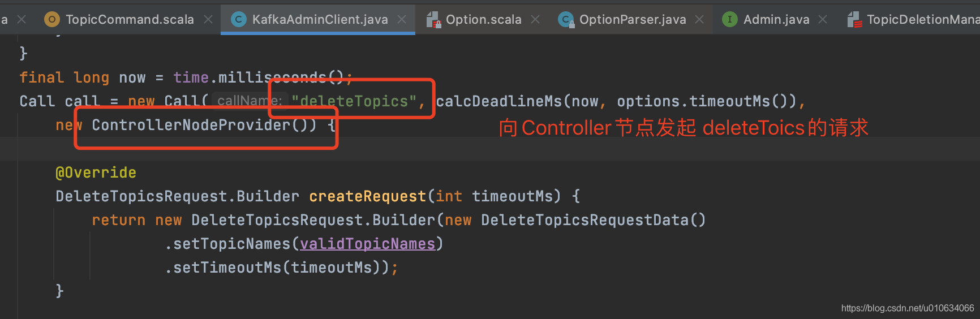
Task: Place caret on the empty highlighted line
Action: tap(490, 149)
